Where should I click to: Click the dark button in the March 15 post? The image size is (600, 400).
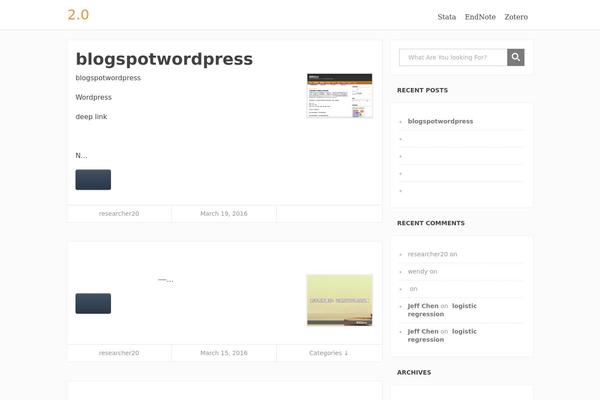93,304
